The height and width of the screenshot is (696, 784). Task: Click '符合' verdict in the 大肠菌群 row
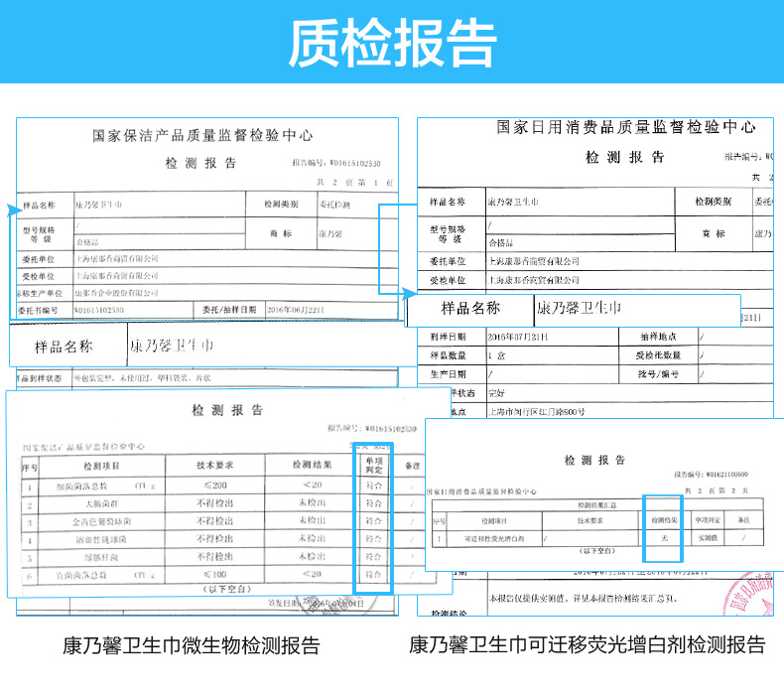coord(373,502)
